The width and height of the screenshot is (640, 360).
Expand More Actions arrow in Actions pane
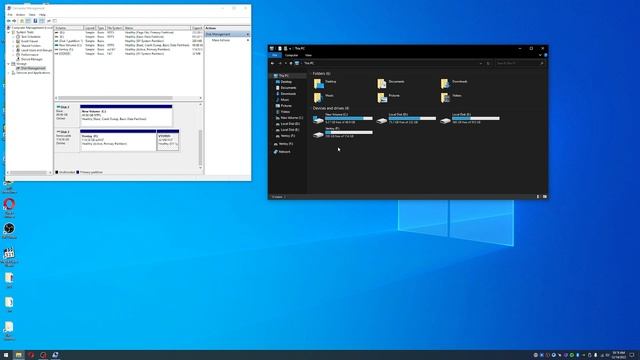(x=247, y=40)
